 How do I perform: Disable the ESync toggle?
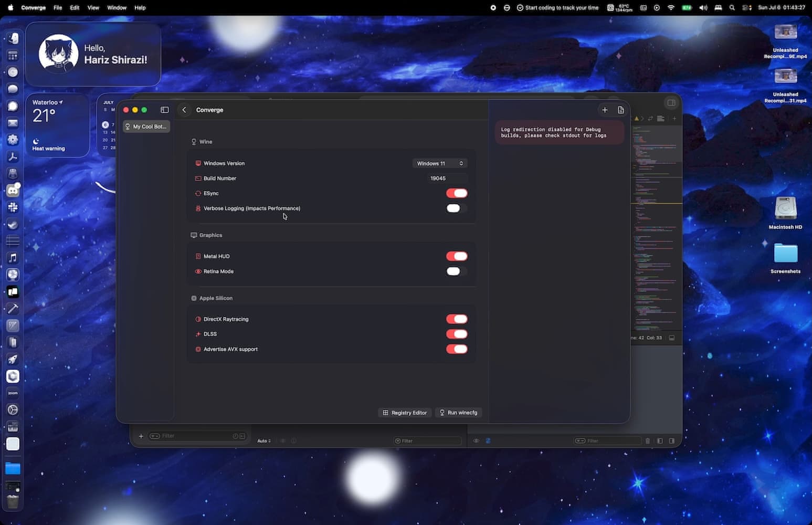[x=457, y=193]
